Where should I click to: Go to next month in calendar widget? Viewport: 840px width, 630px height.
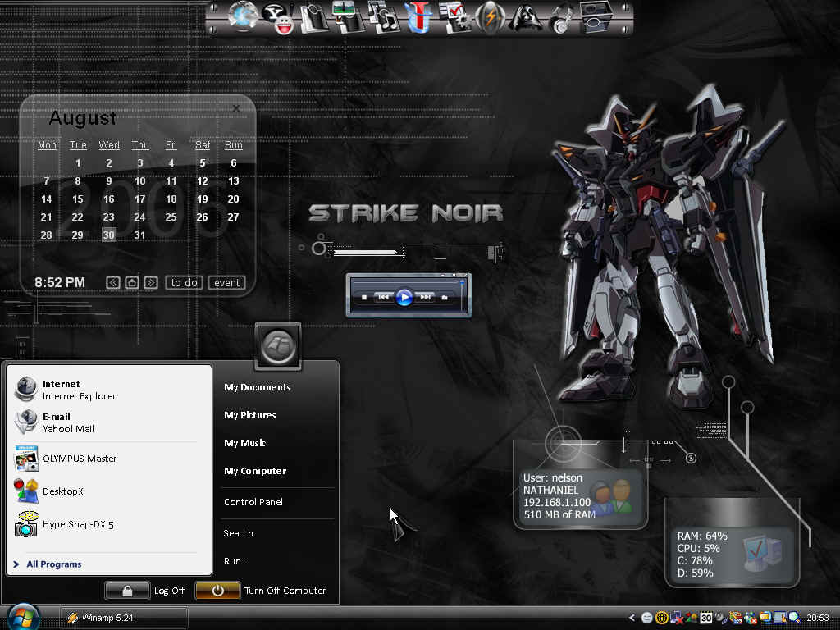pos(151,283)
